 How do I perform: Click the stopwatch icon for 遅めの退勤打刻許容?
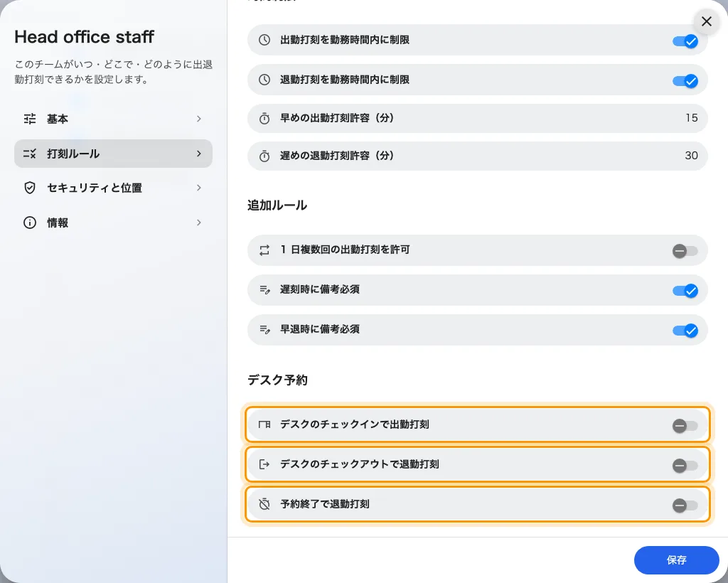(x=264, y=156)
